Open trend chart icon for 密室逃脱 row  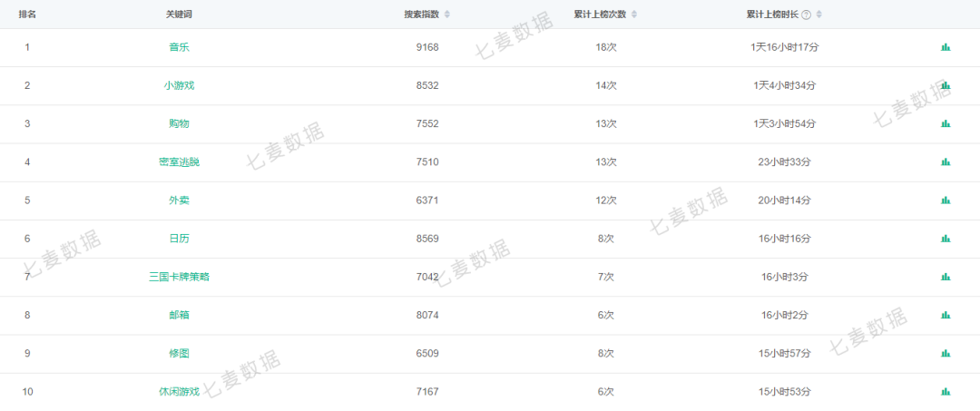[x=946, y=162]
